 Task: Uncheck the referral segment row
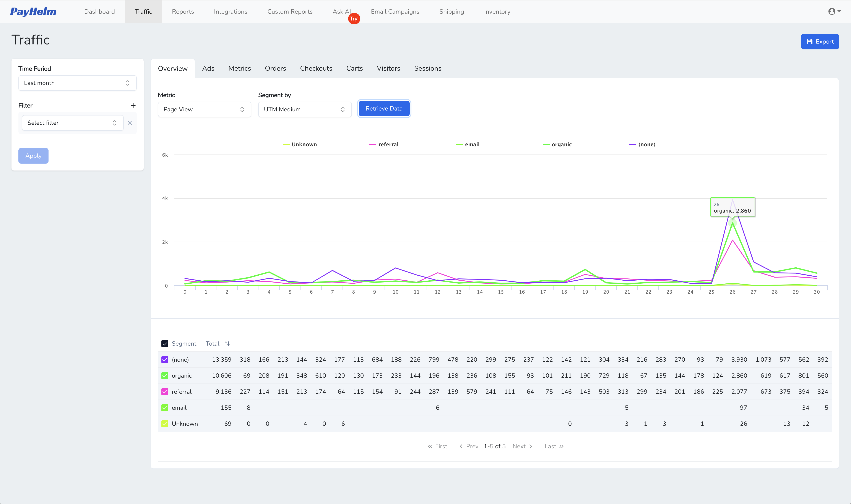click(165, 392)
